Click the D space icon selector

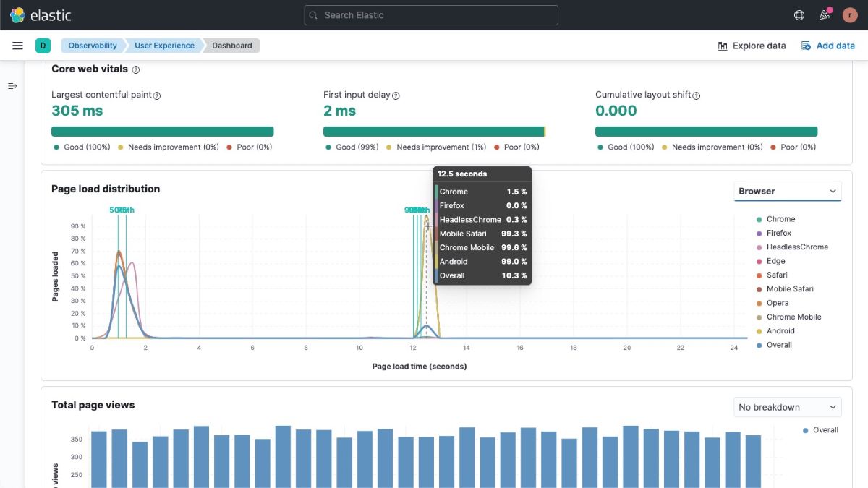[x=43, y=45]
